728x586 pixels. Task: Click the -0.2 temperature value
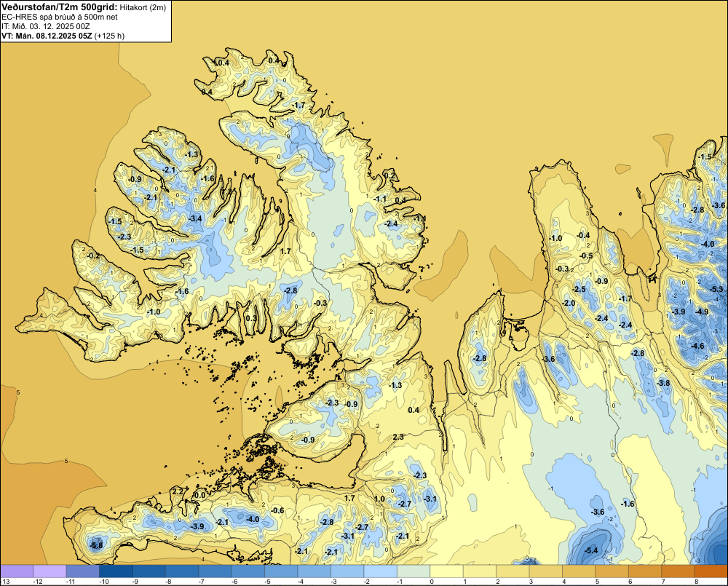[x=93, y=256]
